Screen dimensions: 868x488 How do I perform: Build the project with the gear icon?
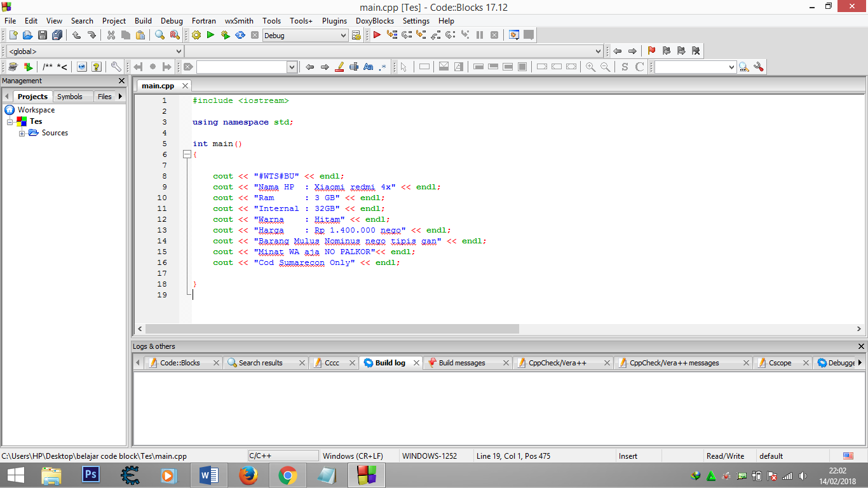point(196,35)
